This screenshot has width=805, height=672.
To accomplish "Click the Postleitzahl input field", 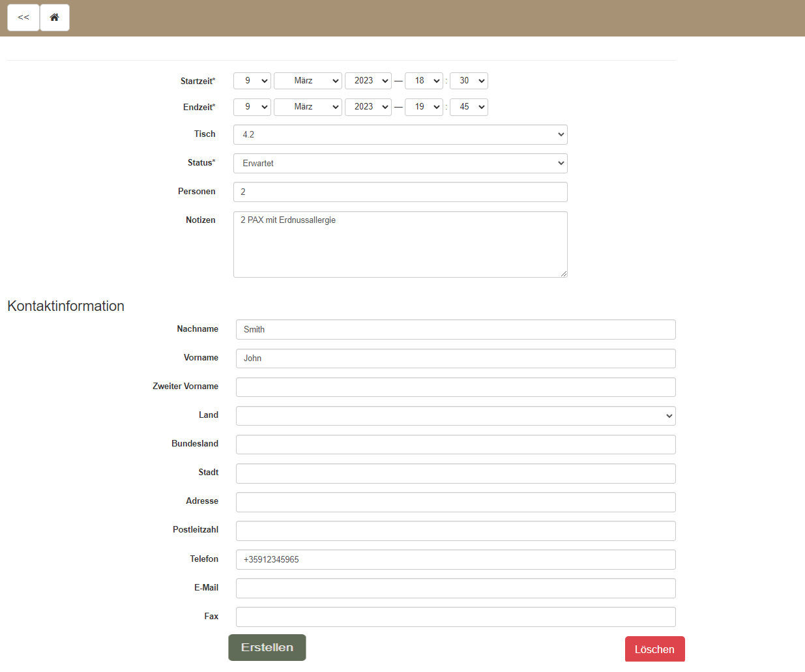I will click(456, 531).
